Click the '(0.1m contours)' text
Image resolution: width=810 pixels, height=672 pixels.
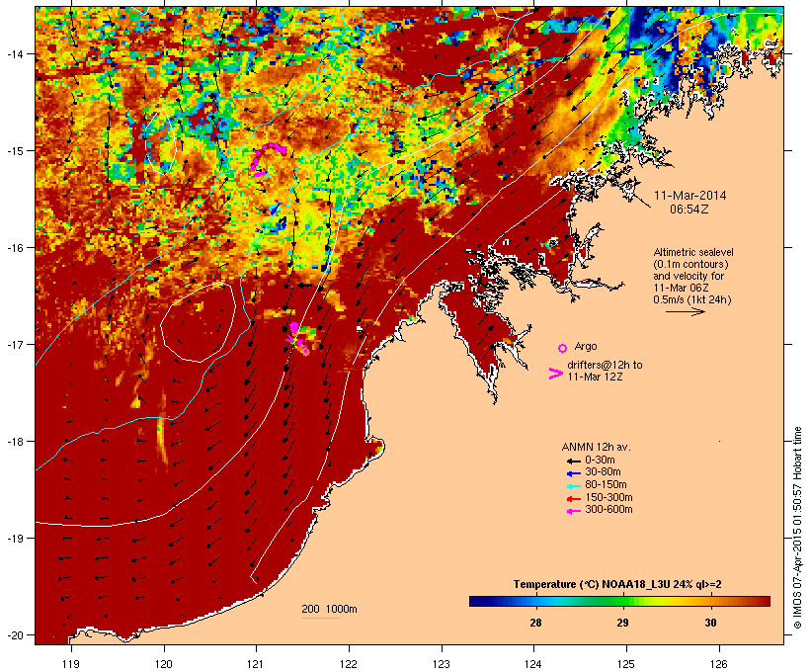coord(691,264)
